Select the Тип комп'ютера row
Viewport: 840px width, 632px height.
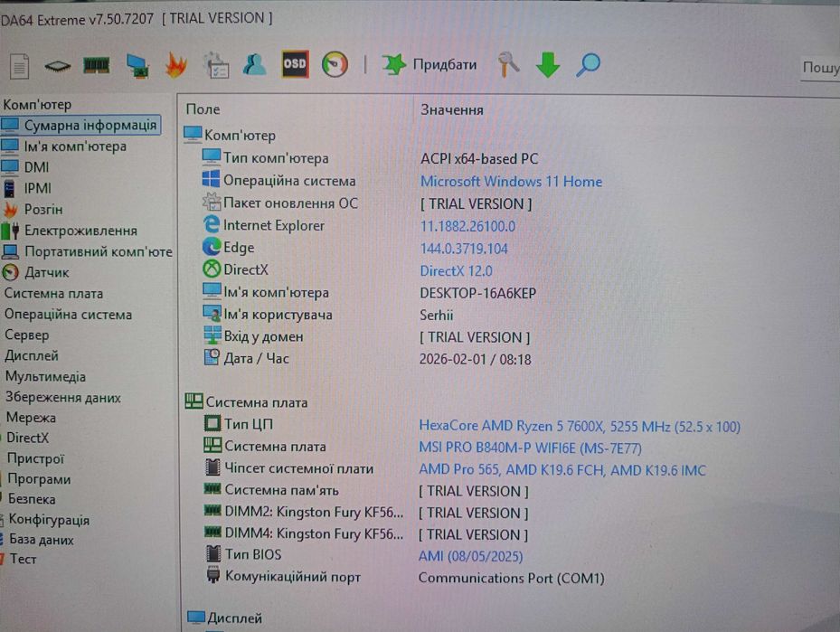click(370, 158)
